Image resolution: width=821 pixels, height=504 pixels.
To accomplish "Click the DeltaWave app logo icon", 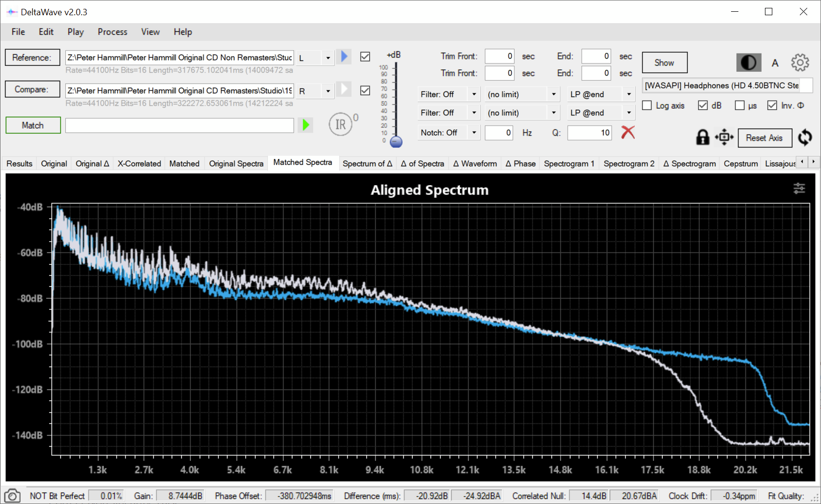I will coord(12,12).
